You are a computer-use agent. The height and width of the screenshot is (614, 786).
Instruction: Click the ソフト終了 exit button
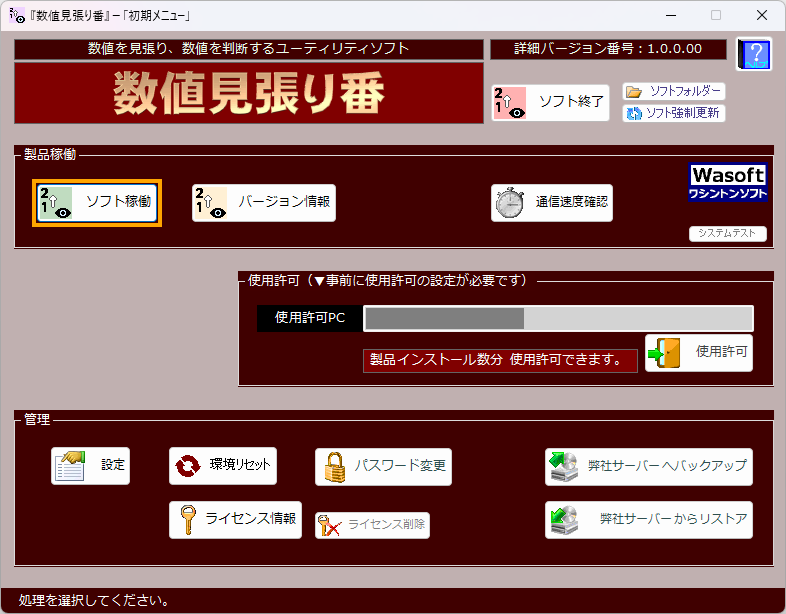coord(550,103)
